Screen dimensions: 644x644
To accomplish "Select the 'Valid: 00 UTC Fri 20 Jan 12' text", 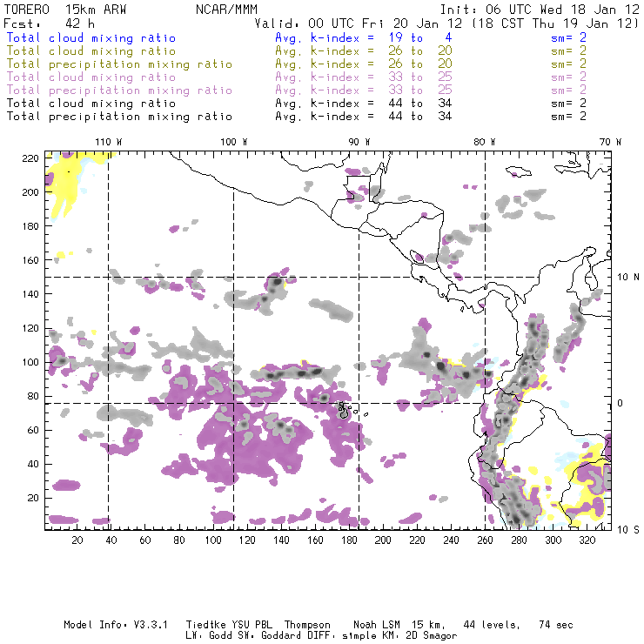I will coord(359,23).
